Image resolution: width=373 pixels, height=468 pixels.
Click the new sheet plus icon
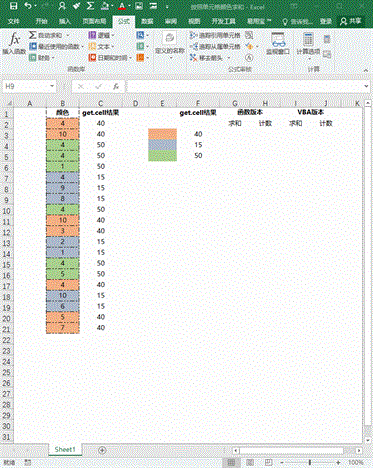coord(102,450)
